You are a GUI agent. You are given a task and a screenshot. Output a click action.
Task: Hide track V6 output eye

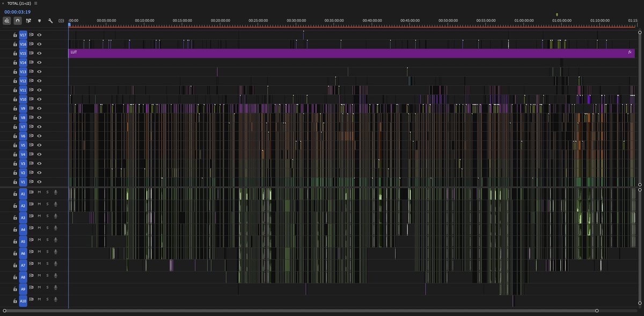pyautogui.click(x=39, y=136)
